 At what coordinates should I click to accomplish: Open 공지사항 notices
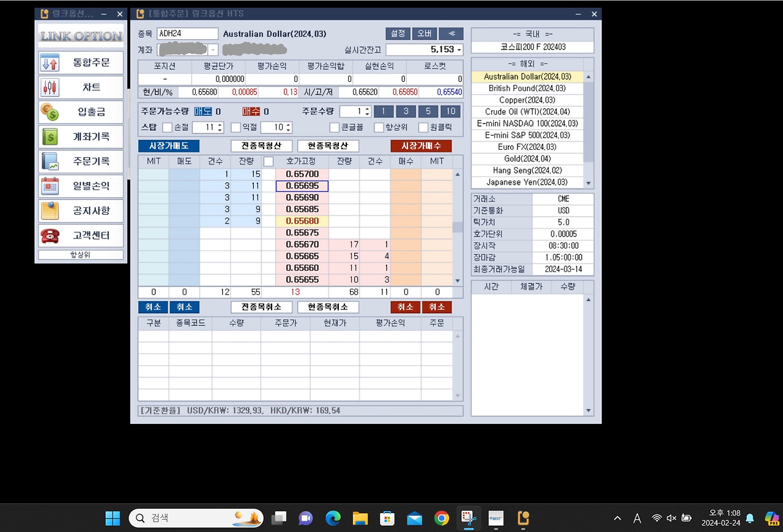[81, 211]
